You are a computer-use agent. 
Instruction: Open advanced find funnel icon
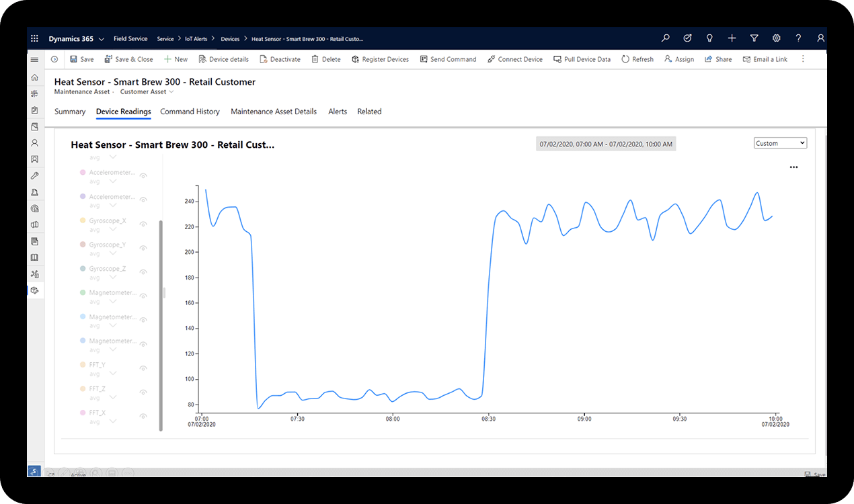pos(754,39)
